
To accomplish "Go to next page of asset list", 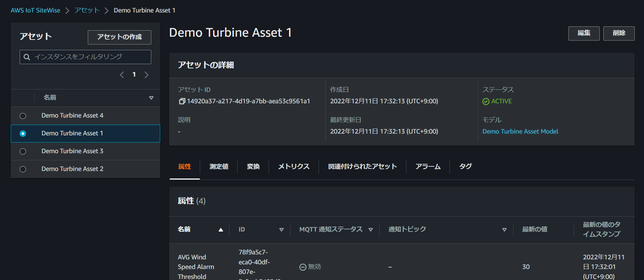I will [146, 75].
